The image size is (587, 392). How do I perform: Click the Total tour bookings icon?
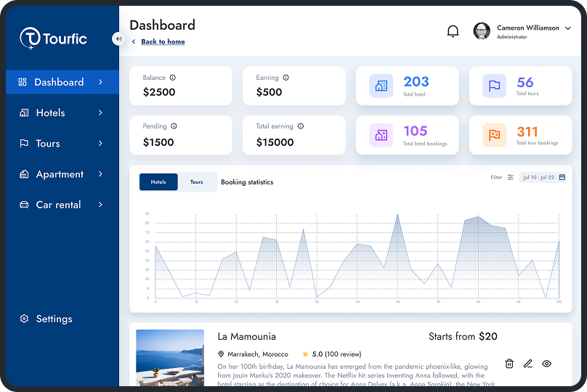point(495,135)
